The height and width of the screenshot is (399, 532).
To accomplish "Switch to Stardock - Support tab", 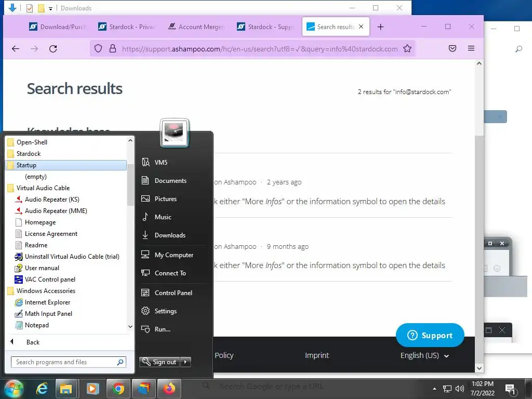I will tap(265, 27).
